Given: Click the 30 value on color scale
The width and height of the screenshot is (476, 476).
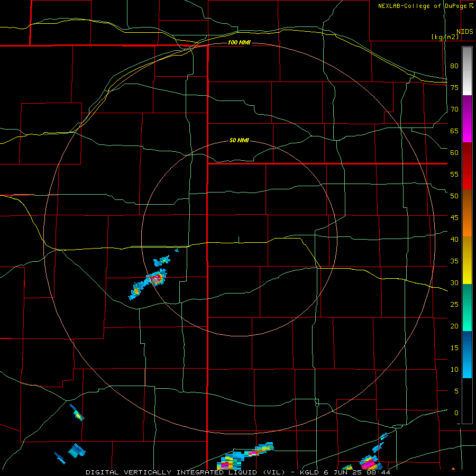Looking at the screenshot, I should click(454, 282).
